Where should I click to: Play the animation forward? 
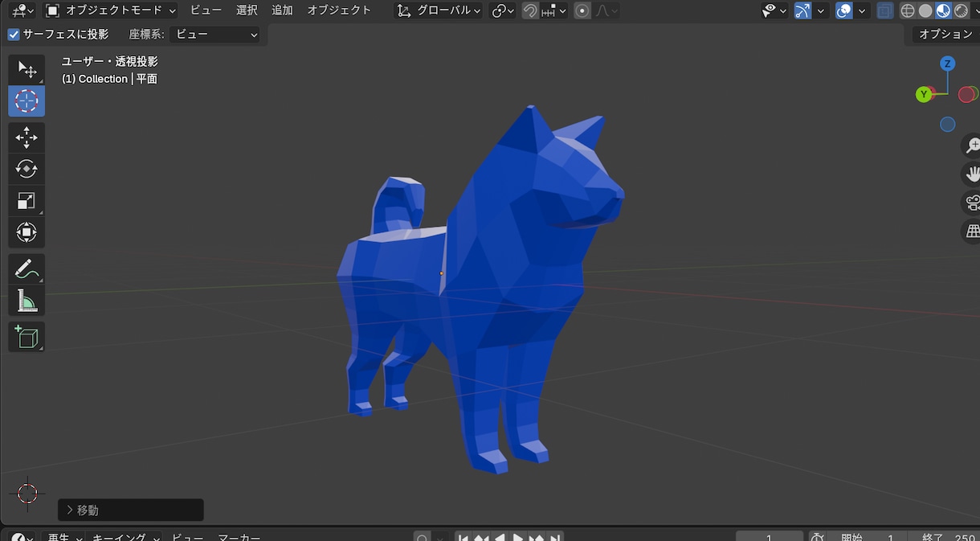pyautogui.click(x=518, y=538)
